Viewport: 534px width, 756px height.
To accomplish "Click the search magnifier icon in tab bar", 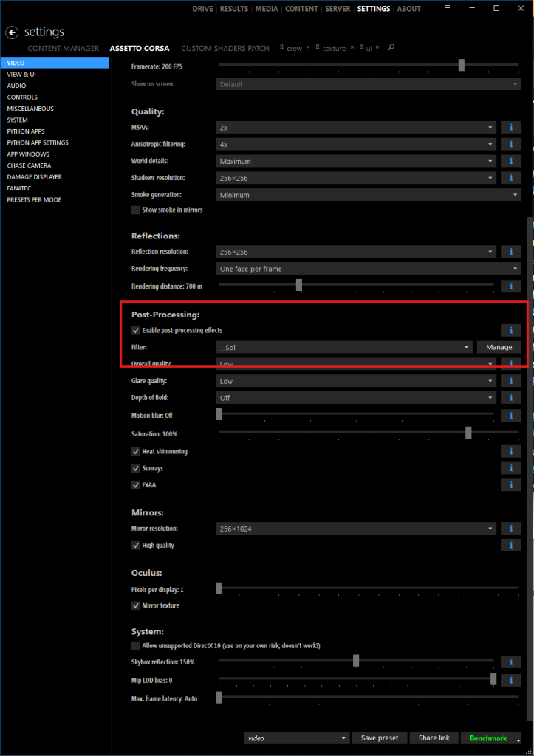I will [391, 48].
